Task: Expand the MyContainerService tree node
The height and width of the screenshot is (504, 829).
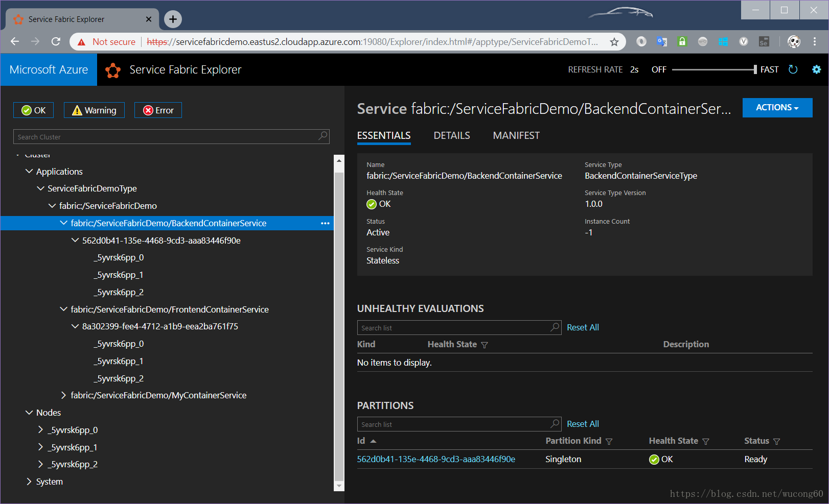Action: (x=63, y=395)
